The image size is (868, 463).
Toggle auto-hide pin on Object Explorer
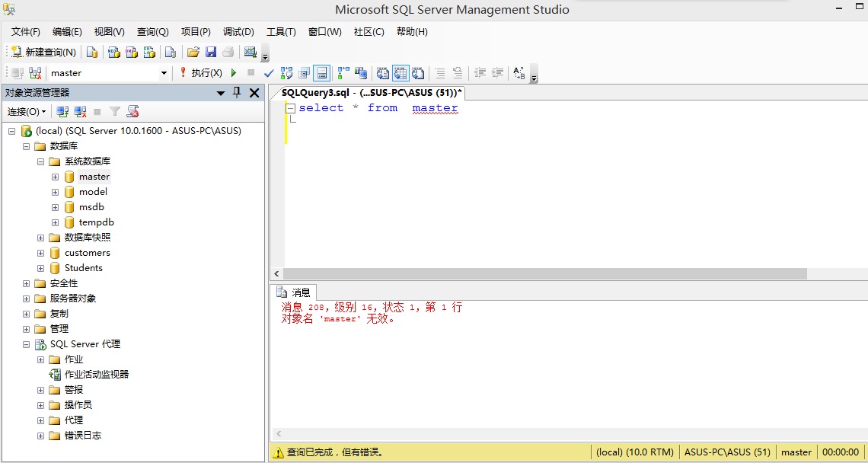click(x=237, y=92)
